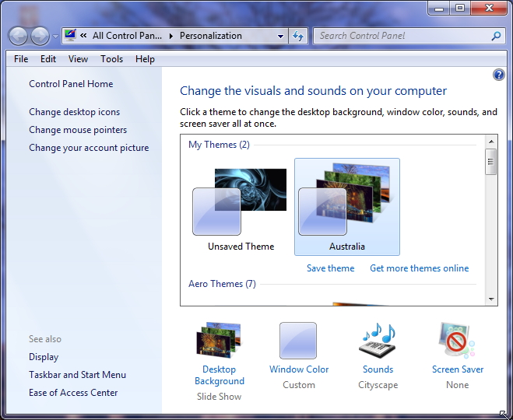The image size is (513, 420).
Task: Click the double chevron in address bar
Action: [83, 35]
